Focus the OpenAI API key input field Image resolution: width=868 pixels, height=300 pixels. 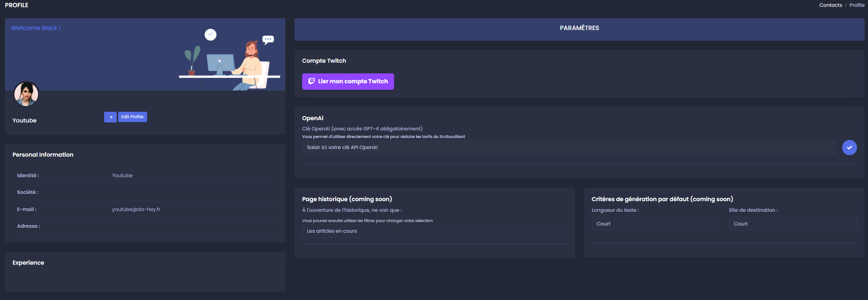569,148
